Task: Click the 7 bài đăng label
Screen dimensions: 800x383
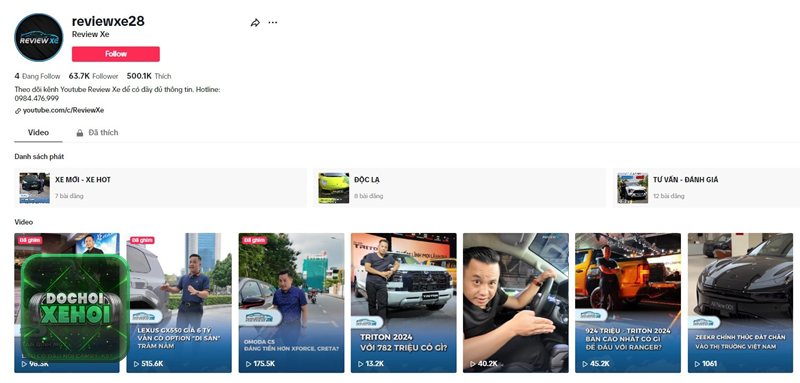Action: pyautogui.click(x=69, y=196)
